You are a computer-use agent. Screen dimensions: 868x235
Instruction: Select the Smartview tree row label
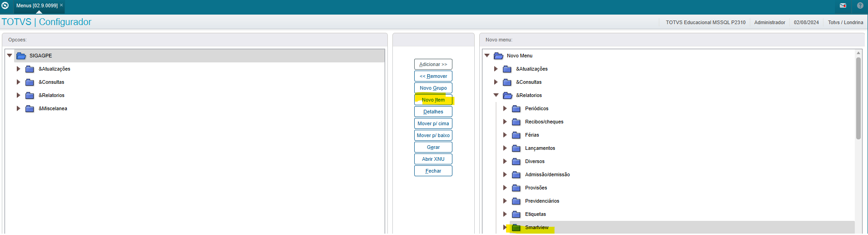pos(537,227)
